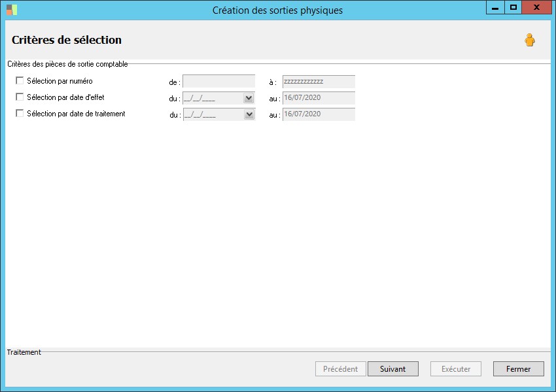This screenshot has height=392, width=556.
Task: Close the window with the red X
Action: coord(537,8)
